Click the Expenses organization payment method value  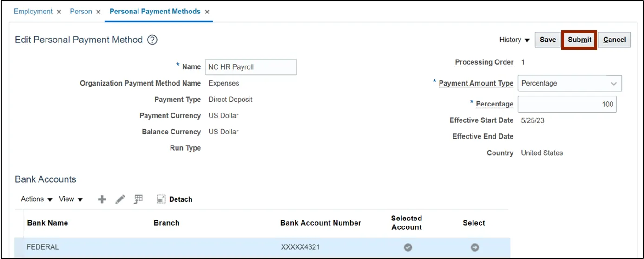click(224, 83)
